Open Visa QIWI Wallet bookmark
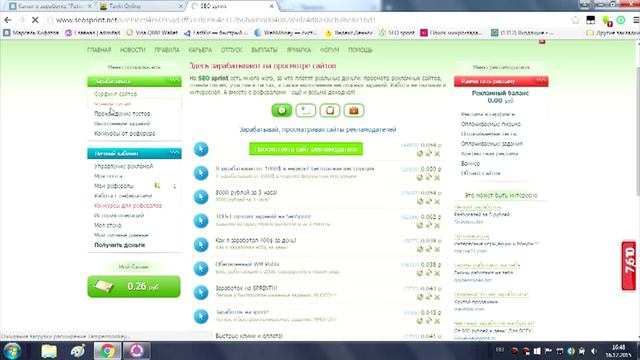Screen dimensions: 640x360 tap(152, 32)
